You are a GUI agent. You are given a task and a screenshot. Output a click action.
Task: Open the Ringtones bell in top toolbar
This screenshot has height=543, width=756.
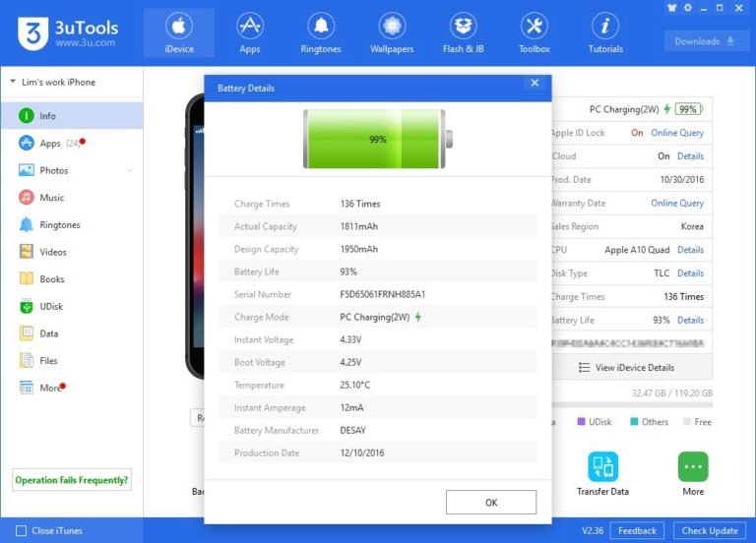tap(321, 32)
